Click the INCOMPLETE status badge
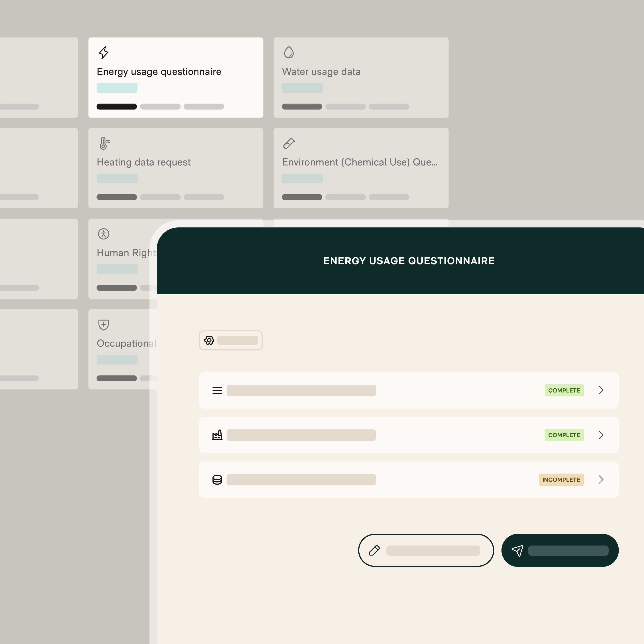644x644 pixels. point(561,480)
